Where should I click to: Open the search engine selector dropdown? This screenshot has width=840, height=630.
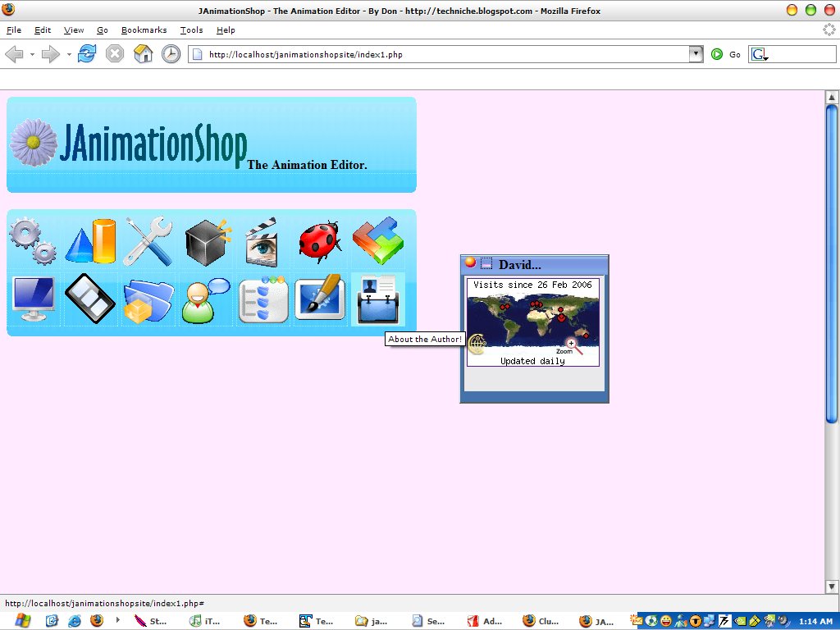[759, 54]
